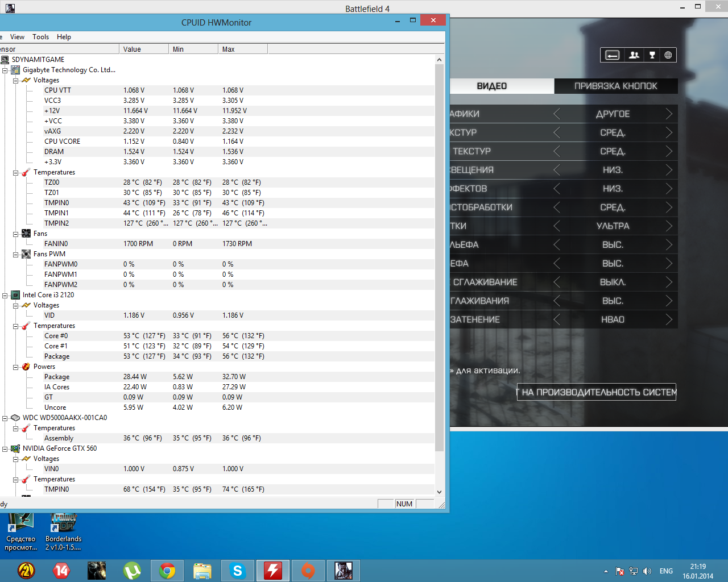
Task: Open Skype from the taskbar
Action: 238,570
